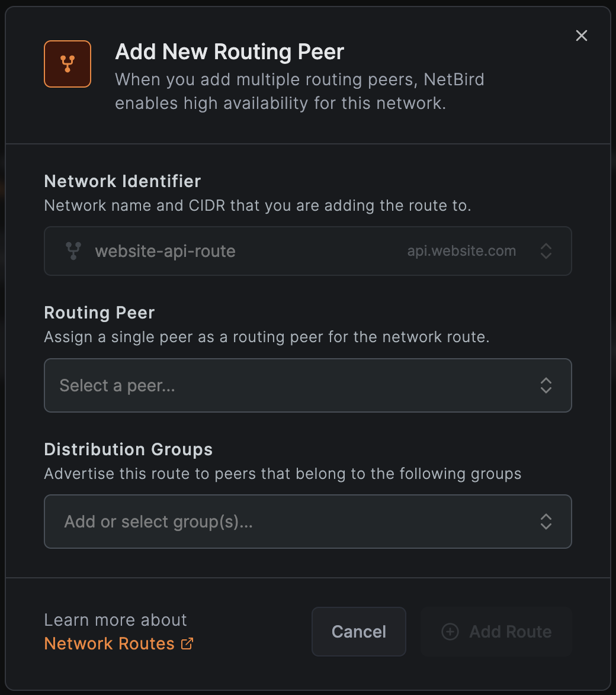This screenshot has width=616, height=695.
Task: Open the Add or select group(s) dropdown
Action: [x=308, y=522]
